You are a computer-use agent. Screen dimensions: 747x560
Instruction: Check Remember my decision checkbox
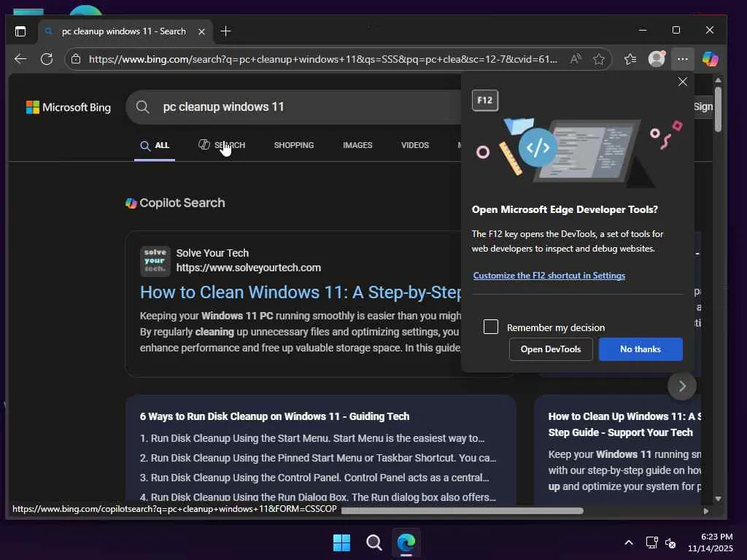pyautogui.click(x=491, y=327)
